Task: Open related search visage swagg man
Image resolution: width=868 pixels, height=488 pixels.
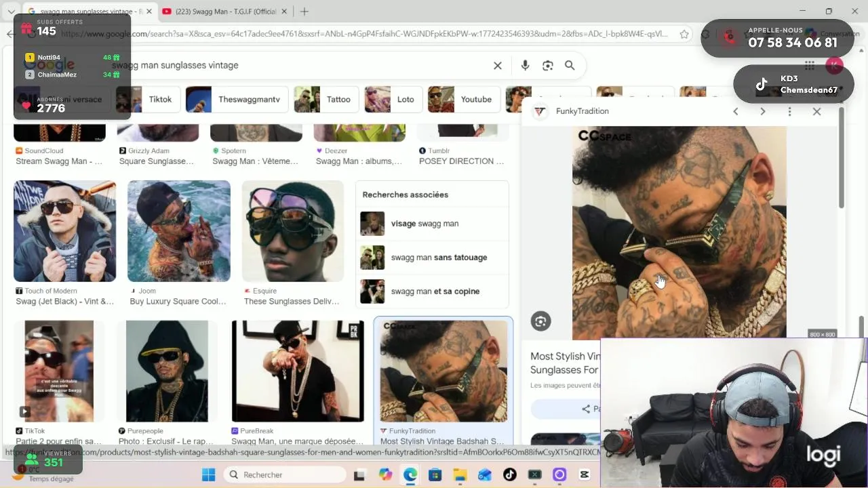Action: (x=432, y=224)
